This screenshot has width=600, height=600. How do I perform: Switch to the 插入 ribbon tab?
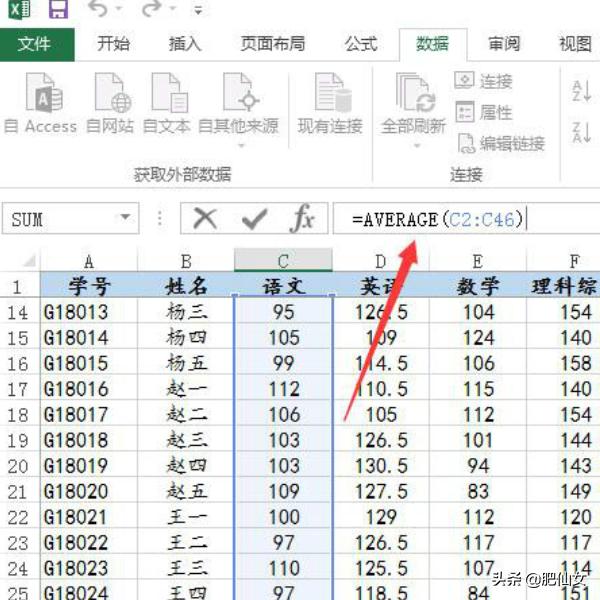click(x=185, y=44)
